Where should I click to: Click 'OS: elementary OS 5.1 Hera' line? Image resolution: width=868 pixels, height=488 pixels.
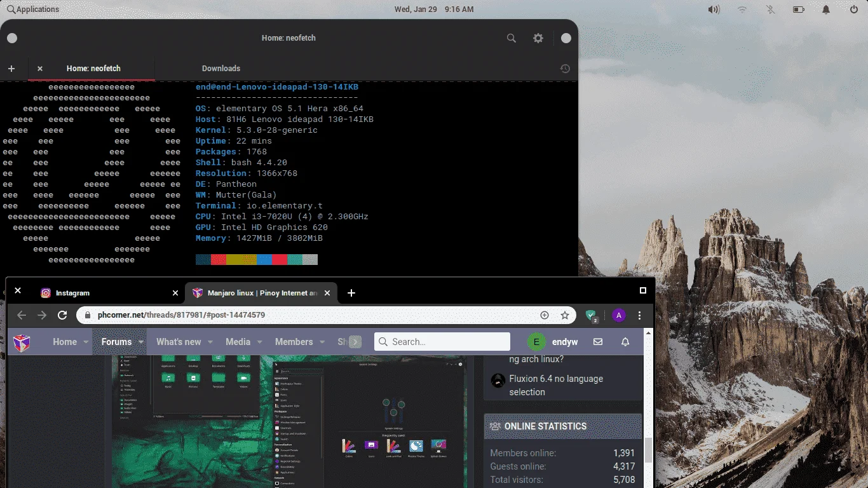coord(280,109)
